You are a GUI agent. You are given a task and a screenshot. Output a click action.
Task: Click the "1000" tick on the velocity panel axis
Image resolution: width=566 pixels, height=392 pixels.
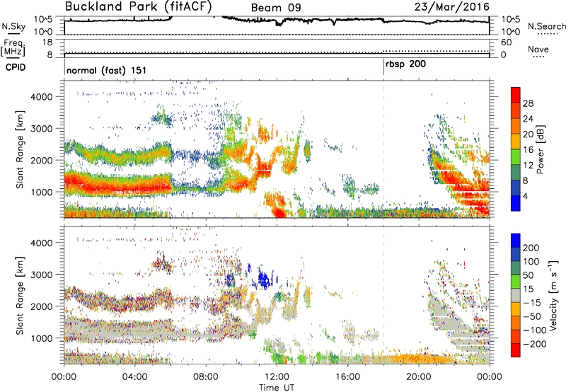click(42, 338)
